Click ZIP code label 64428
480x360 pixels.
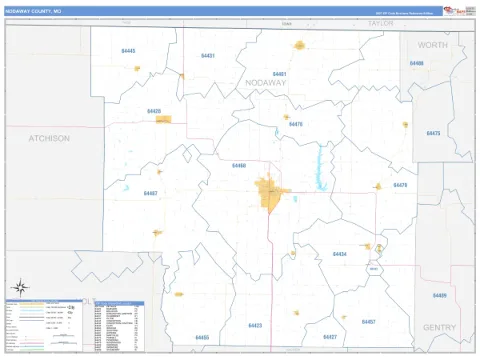pos(154,111)
